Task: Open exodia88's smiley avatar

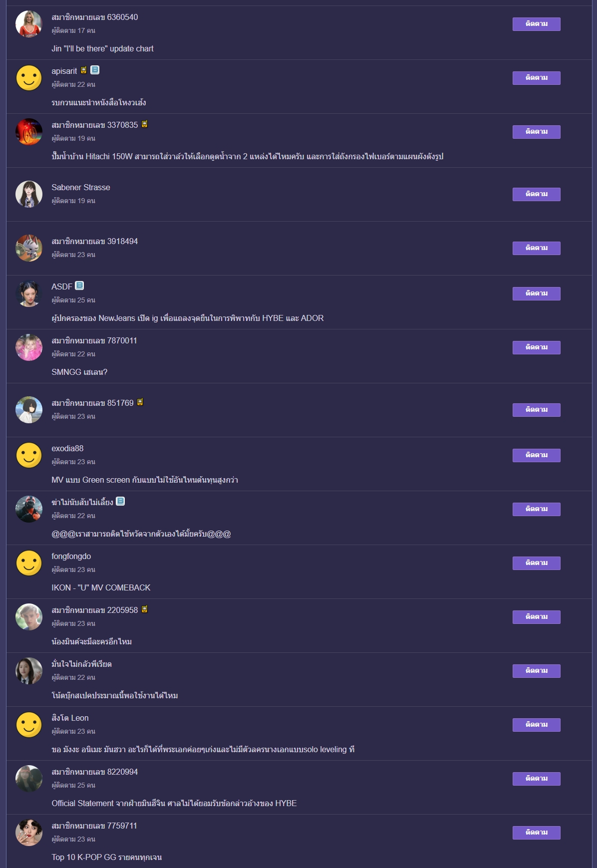Action: coord(29,455)
